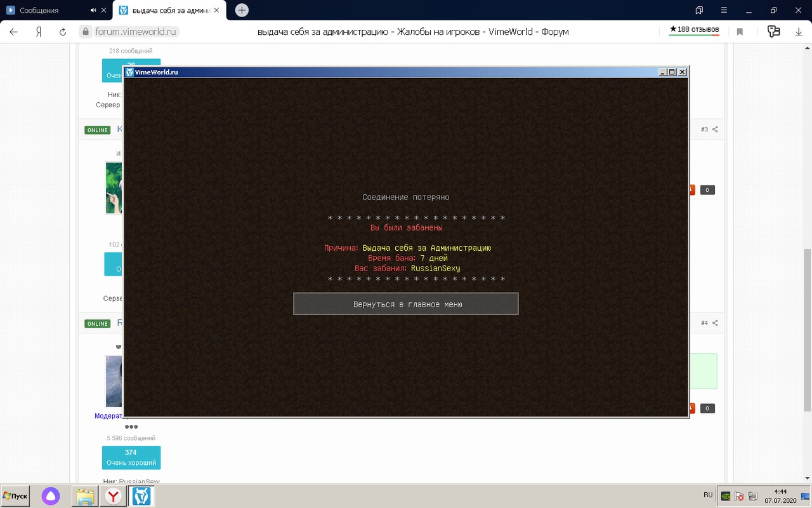This screenshot has width=812, height=508.
Task: Open the '188 отзывов' site reviews badge
Action: [694, 30]
